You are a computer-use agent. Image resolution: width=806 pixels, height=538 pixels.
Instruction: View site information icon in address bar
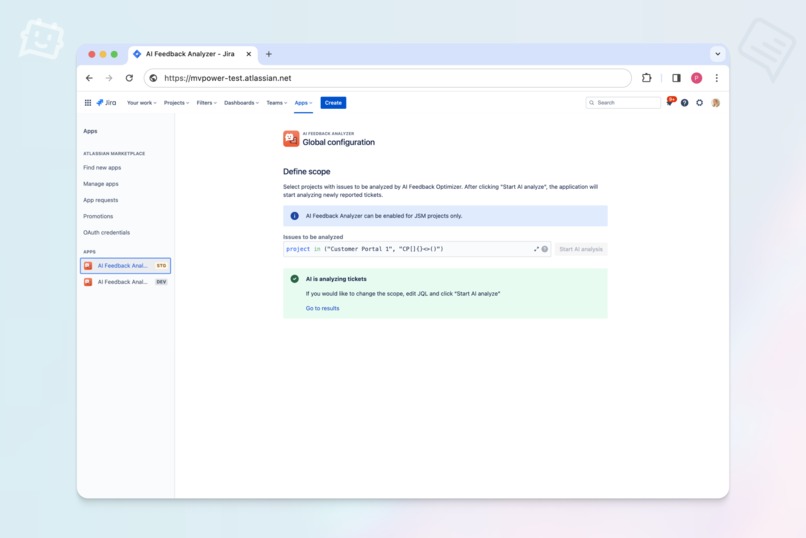click(153, 78)
